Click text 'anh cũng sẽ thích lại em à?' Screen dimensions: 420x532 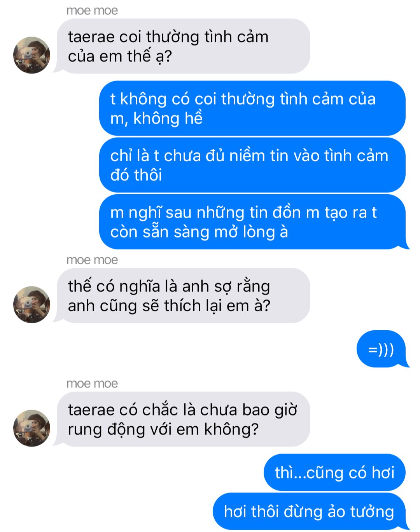(169, 306)
